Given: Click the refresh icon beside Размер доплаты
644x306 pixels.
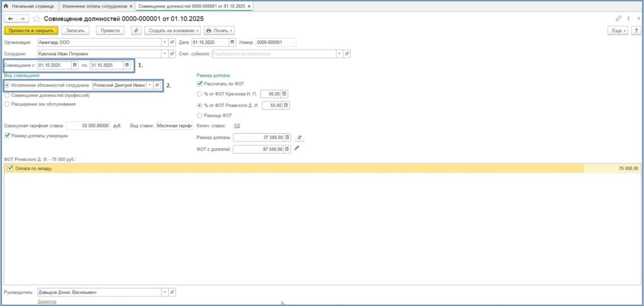Looking at the screenshot, I should 299,138.
